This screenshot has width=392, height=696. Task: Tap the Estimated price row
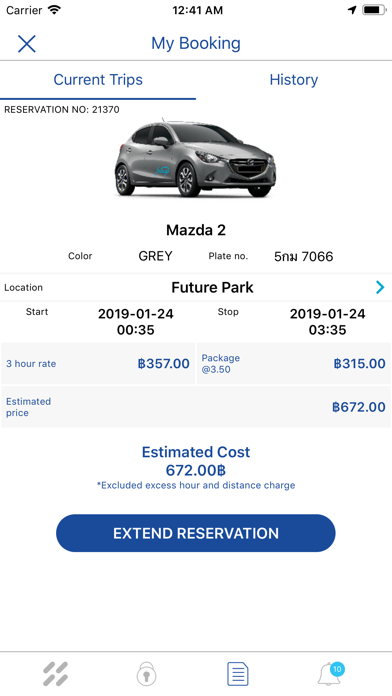[x=196, y=407]
